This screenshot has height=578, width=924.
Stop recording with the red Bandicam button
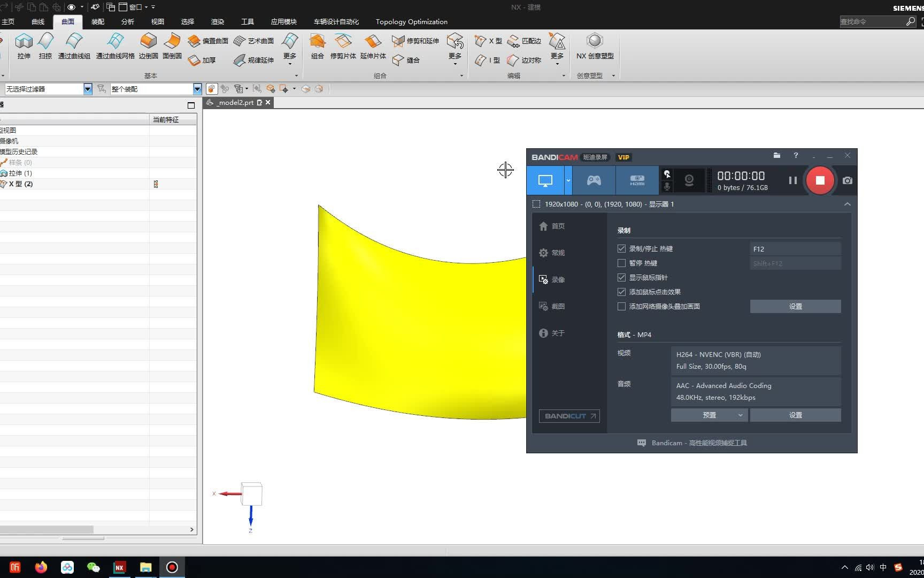pyautogui.click(x=820, y=180)
